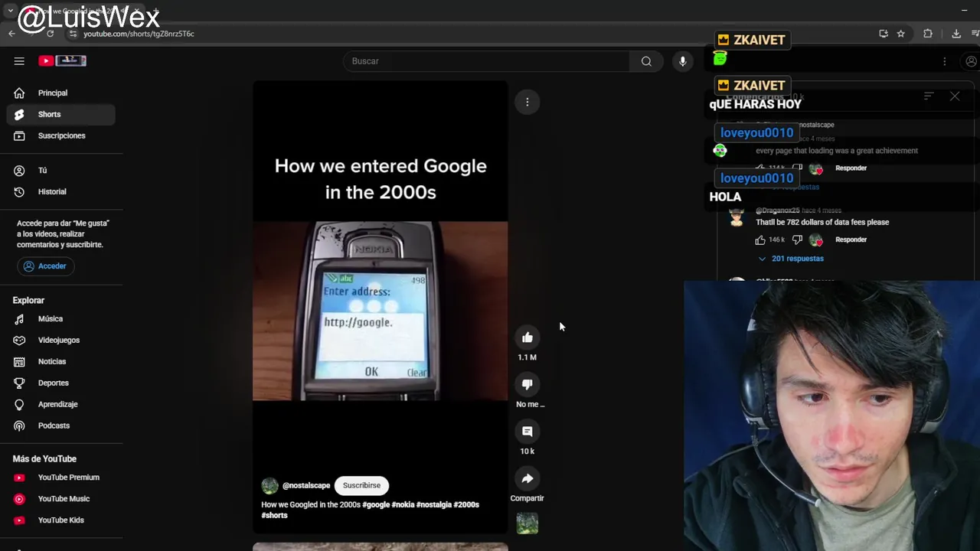Open the YouTube hamburger guide menu
This screenshot has width=980, height=551.
[19, 61]
